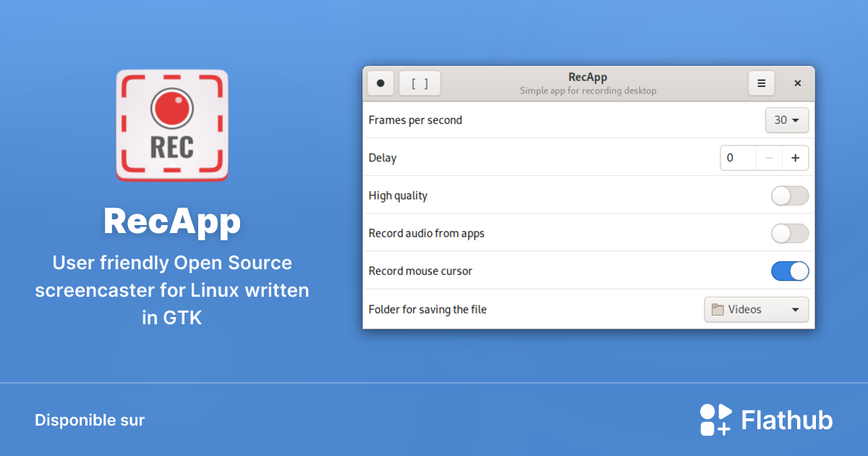Click the plus icon to increase Delay

[796, 158]
